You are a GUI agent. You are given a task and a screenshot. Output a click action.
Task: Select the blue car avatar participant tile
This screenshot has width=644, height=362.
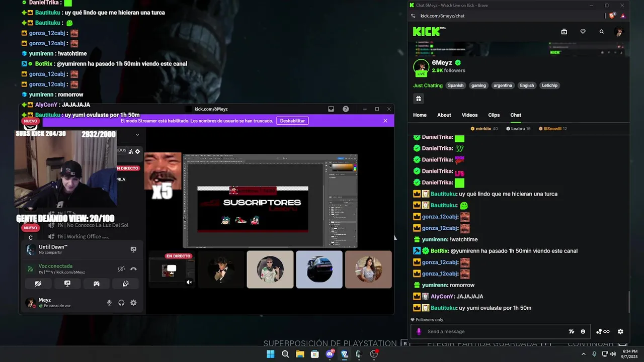(x=319, y=270)
